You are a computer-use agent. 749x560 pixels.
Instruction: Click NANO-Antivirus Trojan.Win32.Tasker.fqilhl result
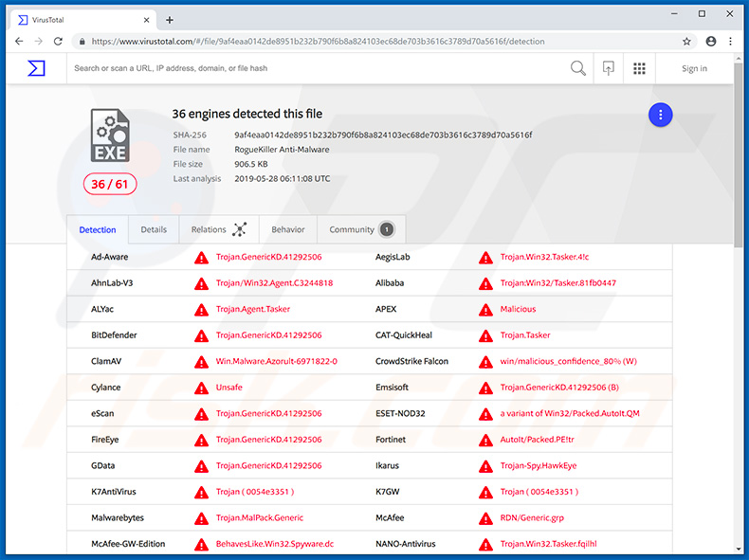(x=548, y=544)
